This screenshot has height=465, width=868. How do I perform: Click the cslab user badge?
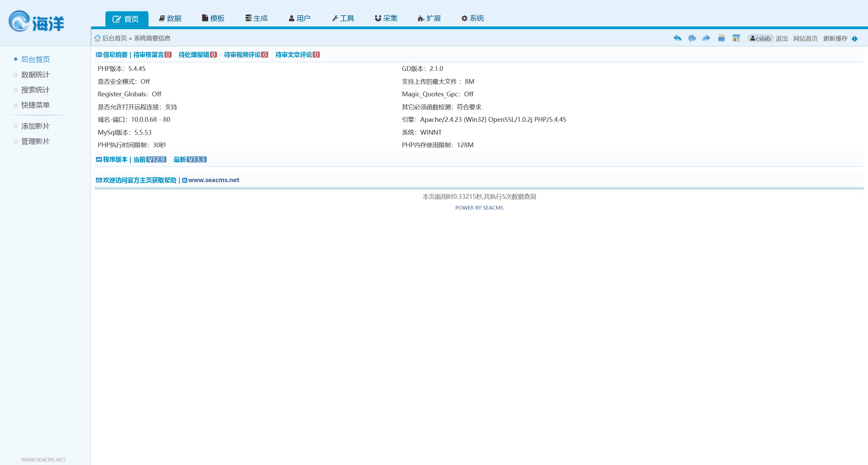click(x=760, y=38)
